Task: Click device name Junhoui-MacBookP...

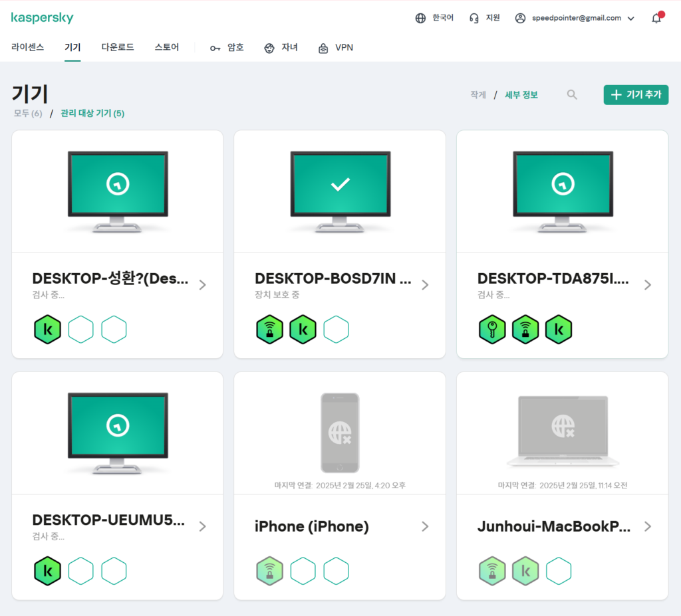Action: (554, 526)
